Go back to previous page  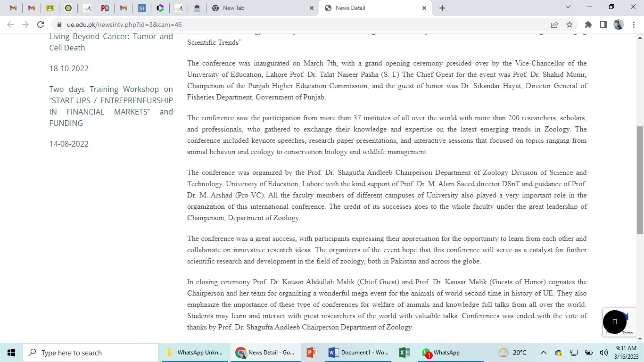[x=10, y=25]
